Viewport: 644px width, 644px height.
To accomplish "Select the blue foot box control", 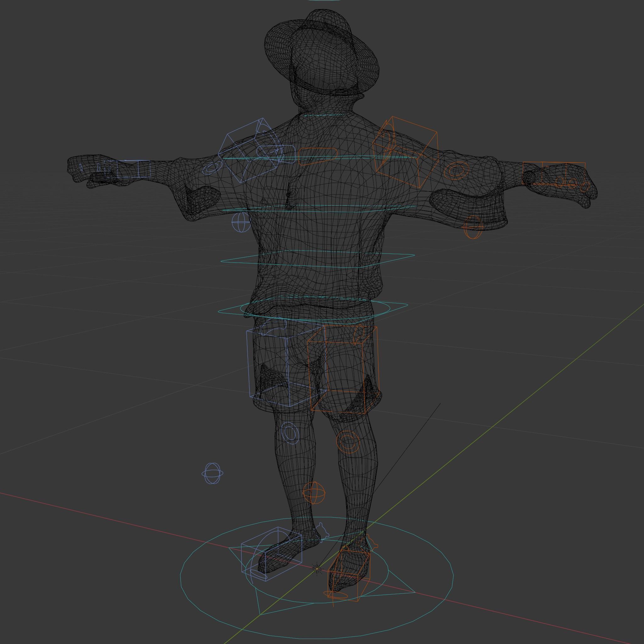I will click(x=271, y=555).
